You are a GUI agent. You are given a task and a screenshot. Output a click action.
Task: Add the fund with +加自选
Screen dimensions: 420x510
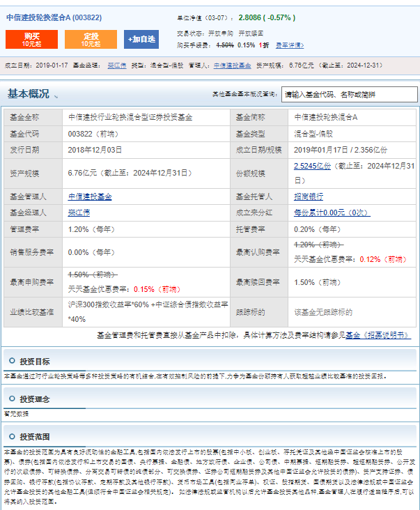(x=141, y=39)
